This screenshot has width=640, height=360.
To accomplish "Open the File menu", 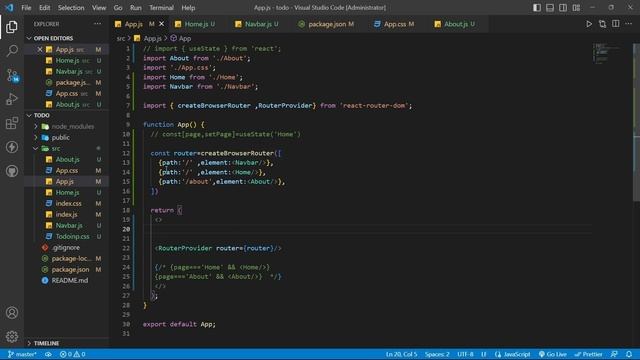I will (26, 8).
